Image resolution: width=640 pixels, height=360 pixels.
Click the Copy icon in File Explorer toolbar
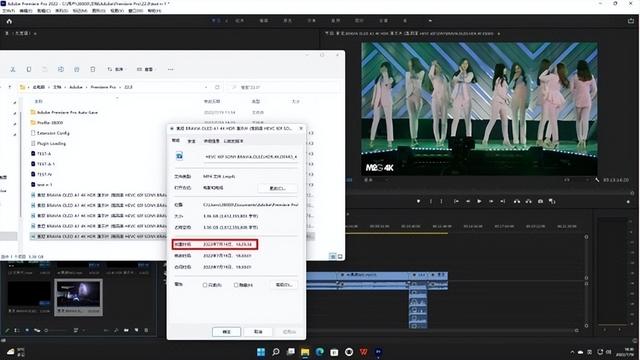[x=29, y=69]
